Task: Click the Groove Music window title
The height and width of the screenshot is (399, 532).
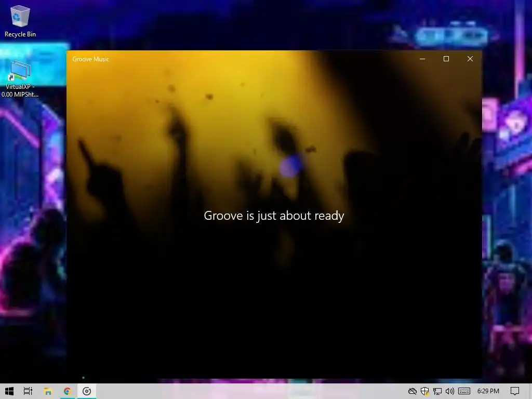Action: pyautogui.click(x=90, y=59)
